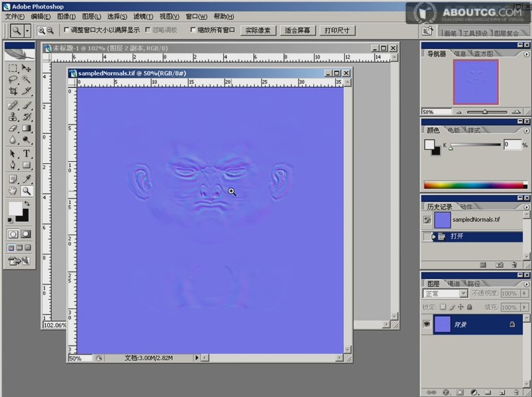The height and width of the screenshot is (397, 532).
Task: Switch to Standard edit mode in toolbox
Action: click(x=13, y=234)
